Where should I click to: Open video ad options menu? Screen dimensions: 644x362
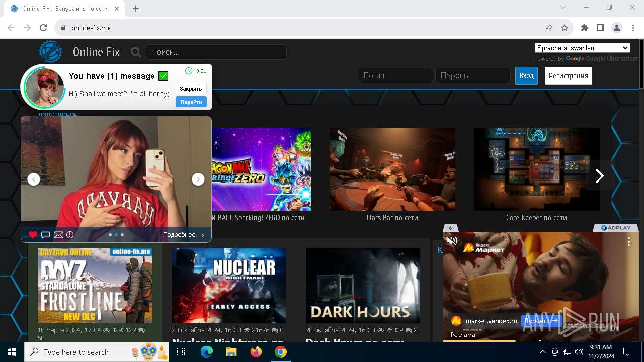tap(628, 242)
